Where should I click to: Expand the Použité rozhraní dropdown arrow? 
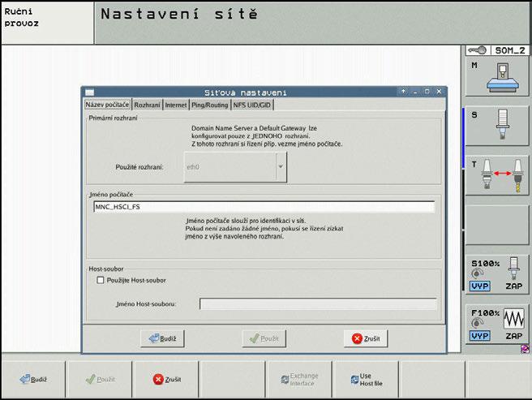[x=281, y=166]
